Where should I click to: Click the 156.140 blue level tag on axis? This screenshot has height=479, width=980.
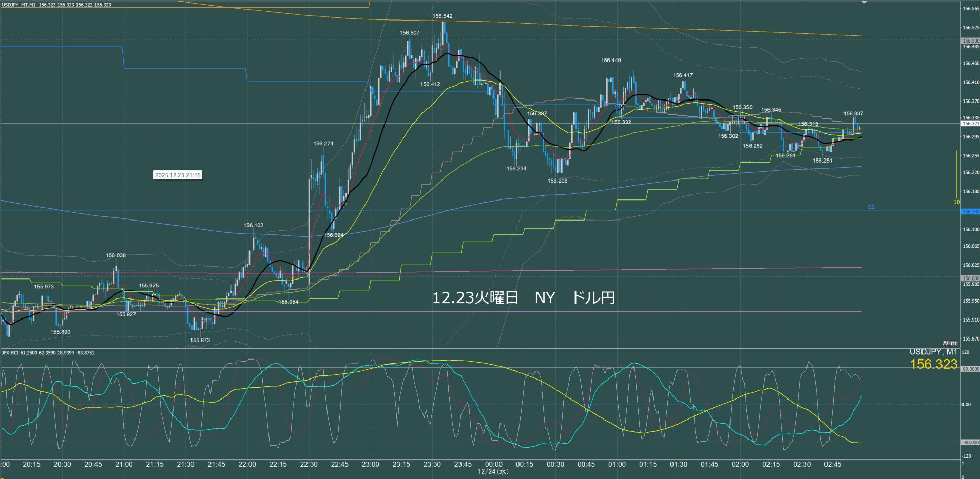click(970, 211)
